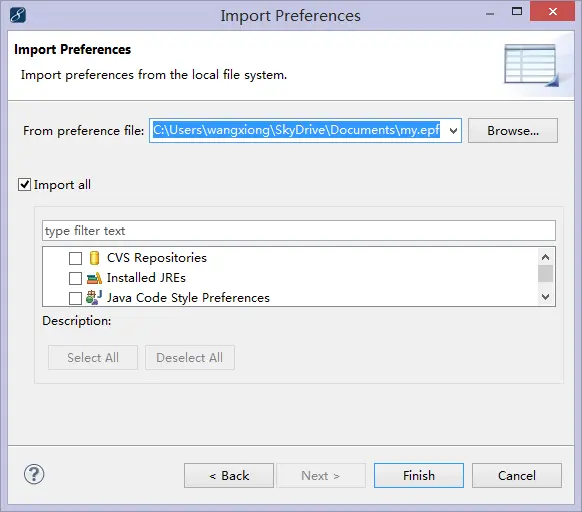Click the import wizard table banner image
The image size is (582, 512).
coord(532,65)
